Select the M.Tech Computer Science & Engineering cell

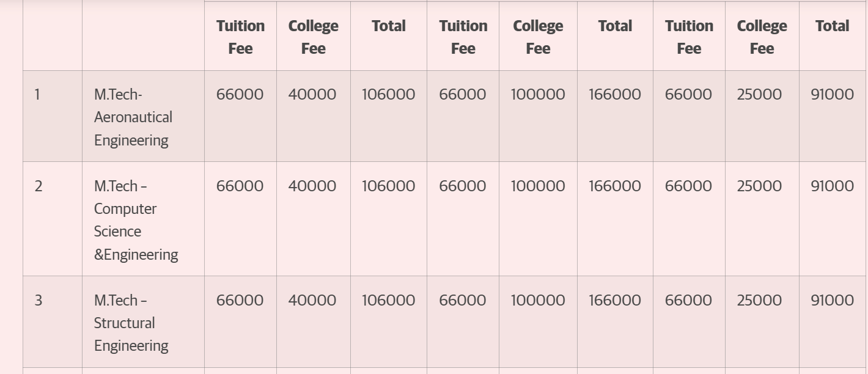tap(136, 220)
